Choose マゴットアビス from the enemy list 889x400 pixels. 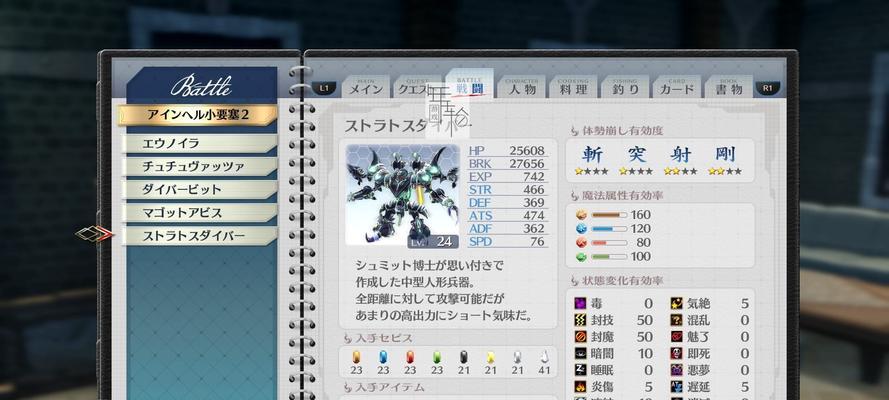point(200,213)
